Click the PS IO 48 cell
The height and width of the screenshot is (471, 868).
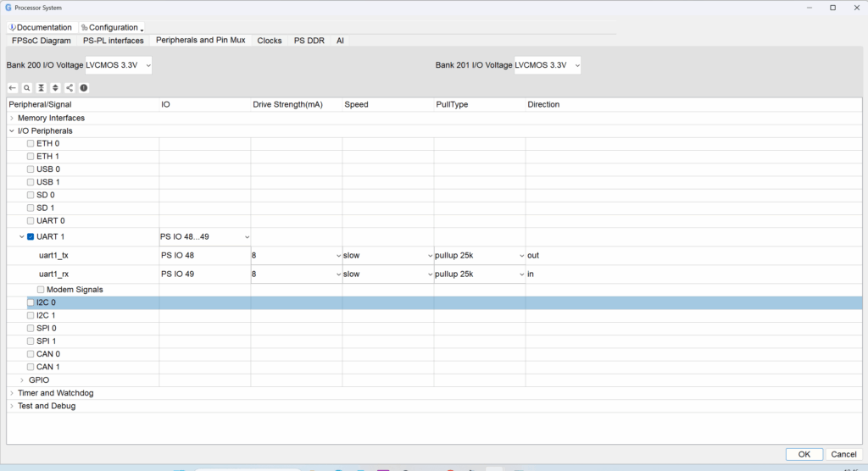coord(205,256)
